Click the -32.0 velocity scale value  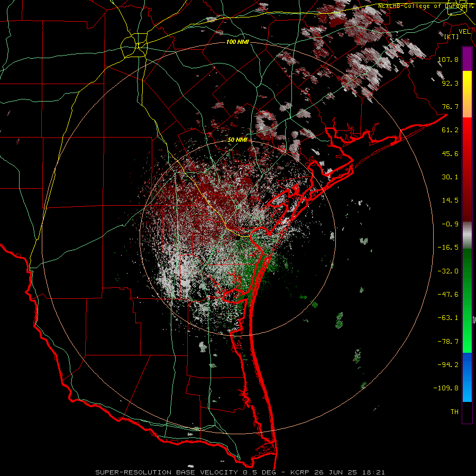click(448, 271)
